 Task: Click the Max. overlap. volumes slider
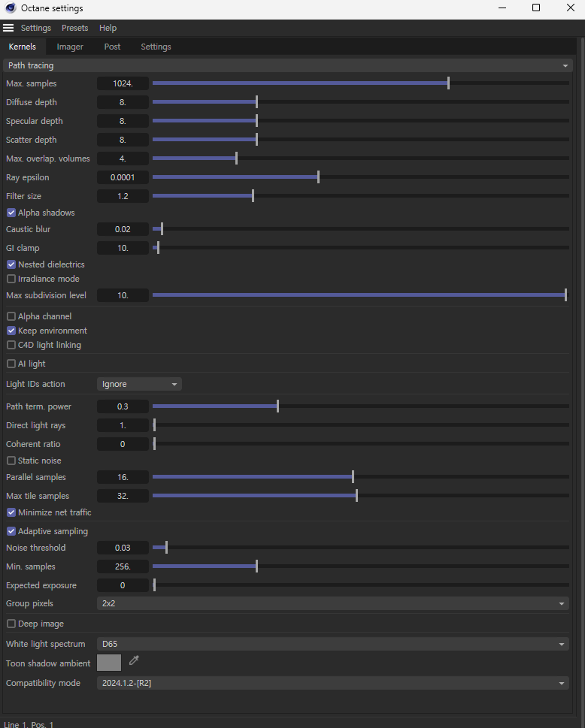pos(361,159)
